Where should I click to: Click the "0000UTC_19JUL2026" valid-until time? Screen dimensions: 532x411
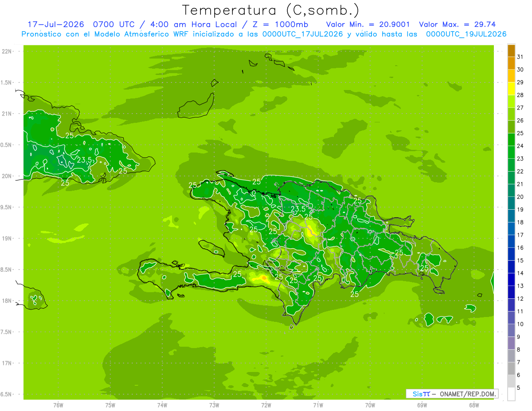[466, 34]
